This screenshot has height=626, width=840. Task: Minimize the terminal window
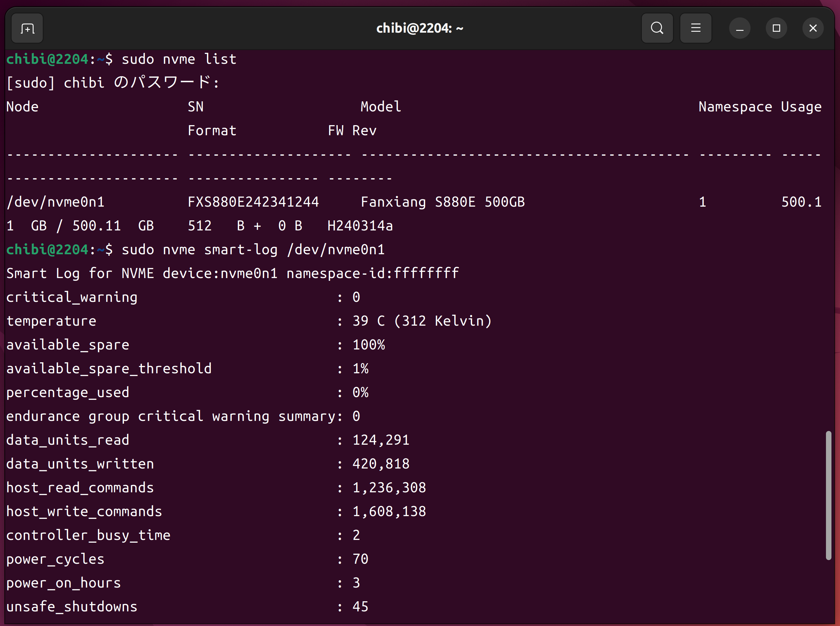(740, 28)
